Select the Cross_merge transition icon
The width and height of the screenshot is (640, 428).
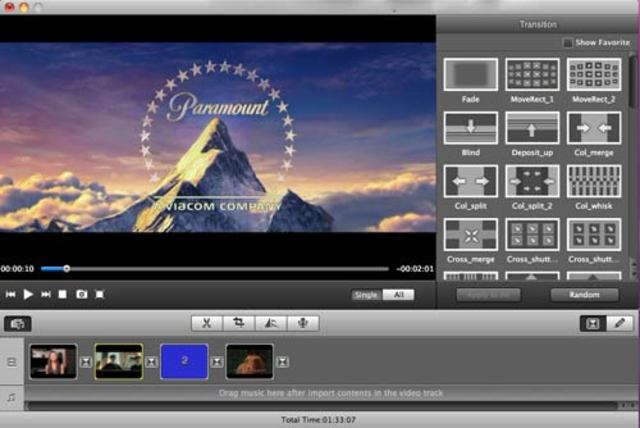[x=471, y=235]
